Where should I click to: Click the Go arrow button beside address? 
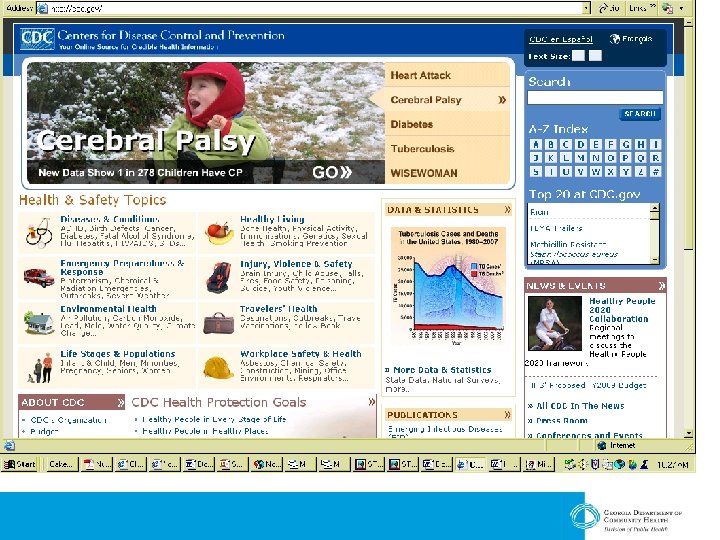pos(609,8)
